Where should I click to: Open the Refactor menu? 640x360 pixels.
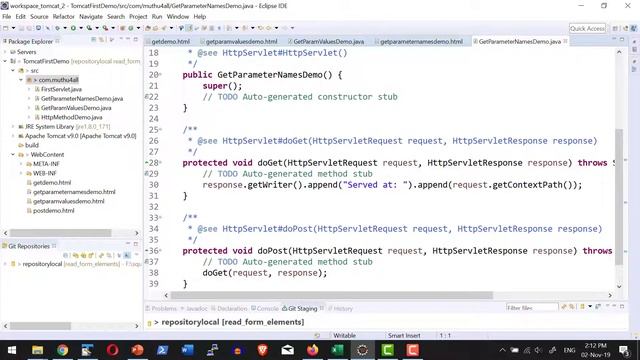pos(63,17)
